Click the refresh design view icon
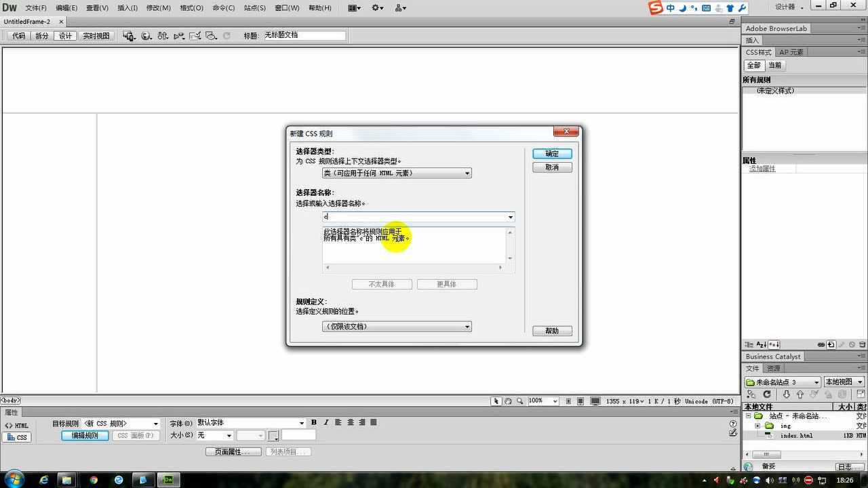The width and height of the screenshot is (868, 488). tap(227, 36)
